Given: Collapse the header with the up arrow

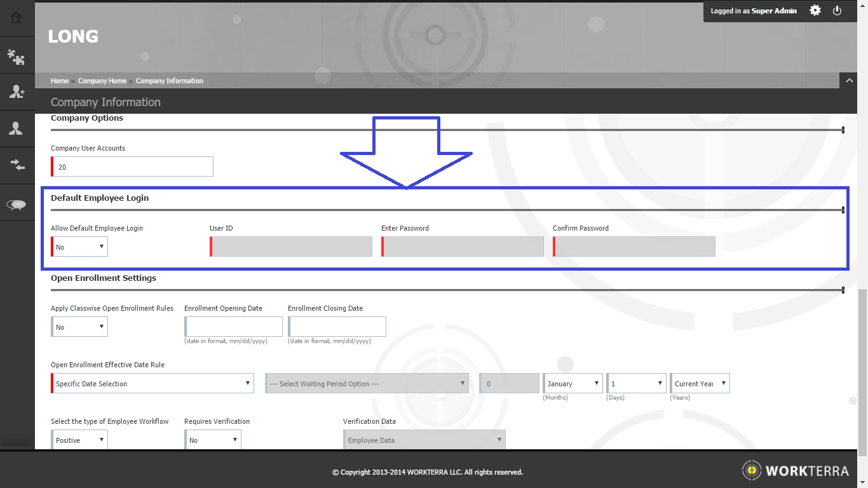Looking at the screenshot, I should pos(850,81).
